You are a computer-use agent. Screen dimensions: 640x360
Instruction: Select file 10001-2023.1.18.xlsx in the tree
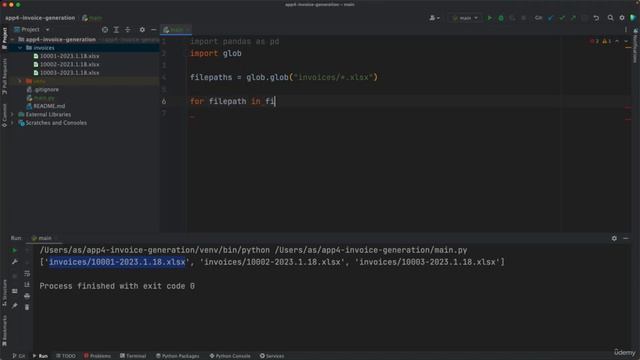click(69, 56)
